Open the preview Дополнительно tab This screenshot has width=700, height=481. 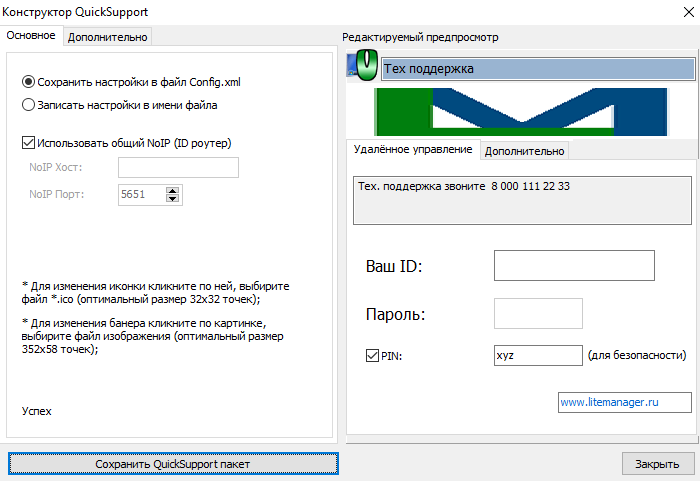coord(525,151)
